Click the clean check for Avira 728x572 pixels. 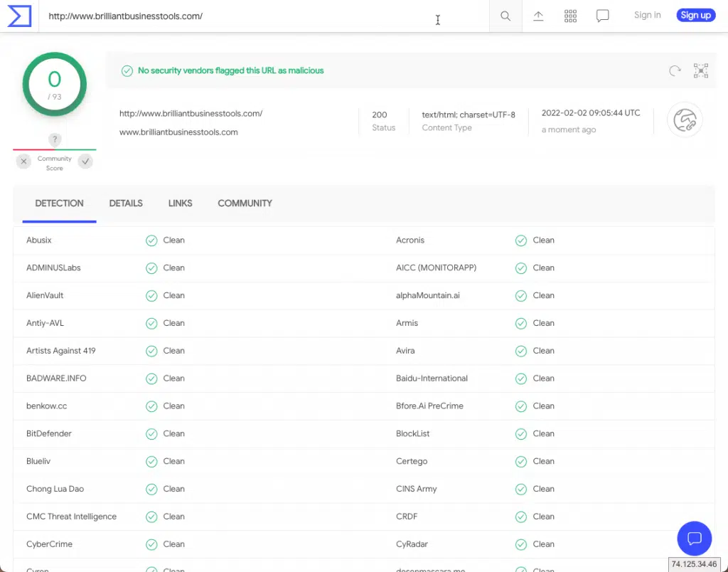pos(521,351)
